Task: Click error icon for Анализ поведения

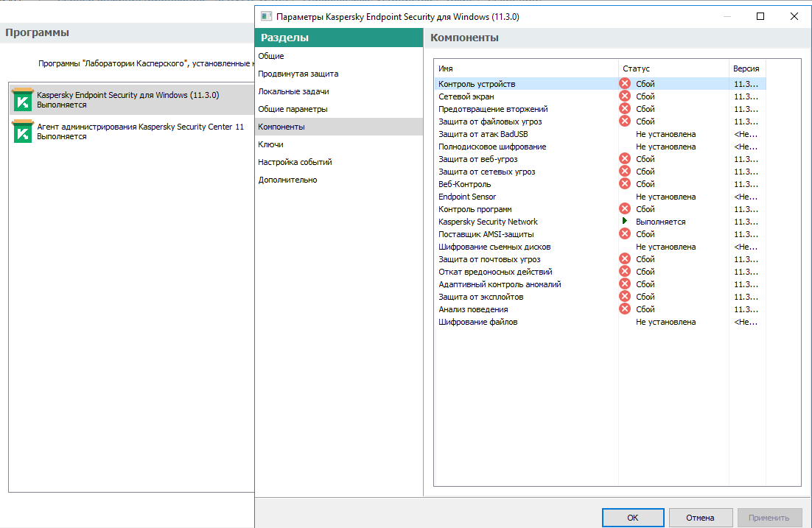Action: click(x=625, y=309)
